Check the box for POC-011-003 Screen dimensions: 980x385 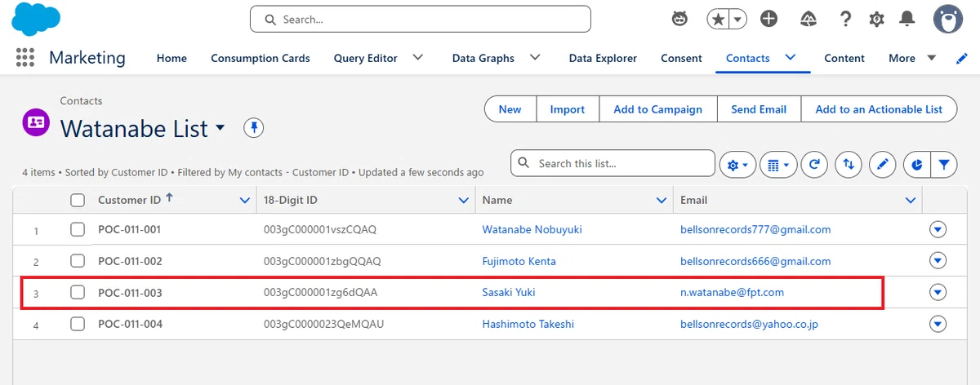coord(78,292)
